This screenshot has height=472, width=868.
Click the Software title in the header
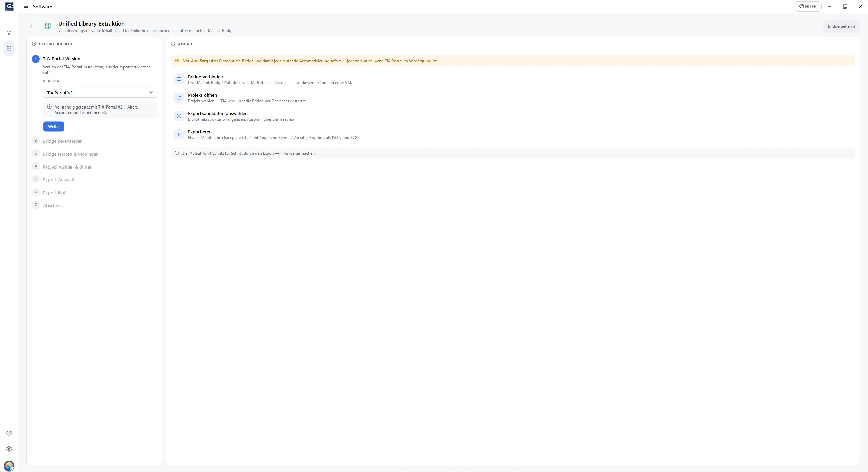[x=42, y=7]
